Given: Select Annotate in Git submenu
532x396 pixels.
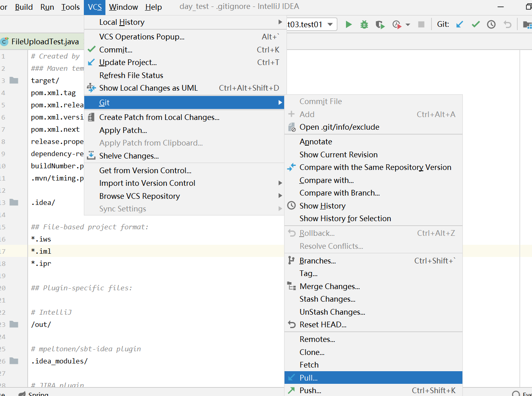Looking at the screenshot, I should pyautogui.click(x=373, y=141).
